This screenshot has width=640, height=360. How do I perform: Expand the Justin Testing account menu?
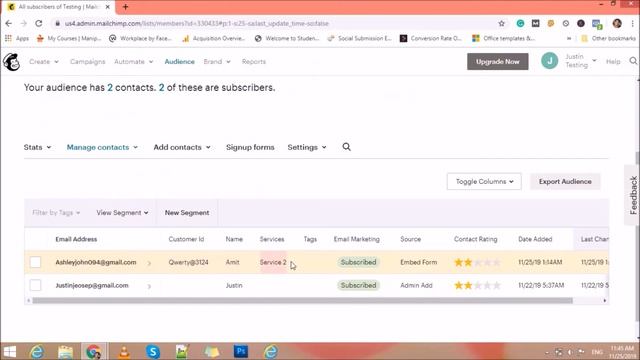(x=581, y=61)
